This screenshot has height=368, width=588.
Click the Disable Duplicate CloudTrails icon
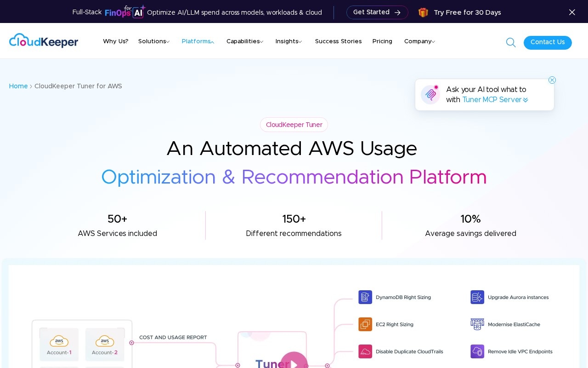click(x=365, y=351)
